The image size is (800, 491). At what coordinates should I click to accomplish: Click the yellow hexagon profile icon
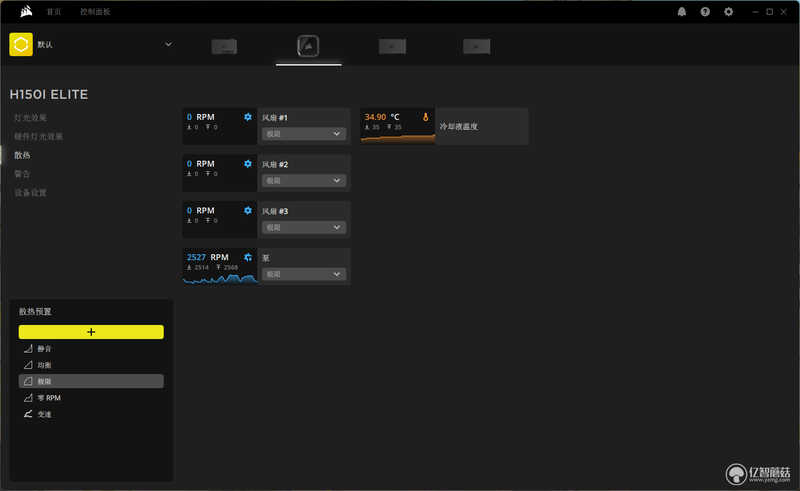click(x=21, y=44)
